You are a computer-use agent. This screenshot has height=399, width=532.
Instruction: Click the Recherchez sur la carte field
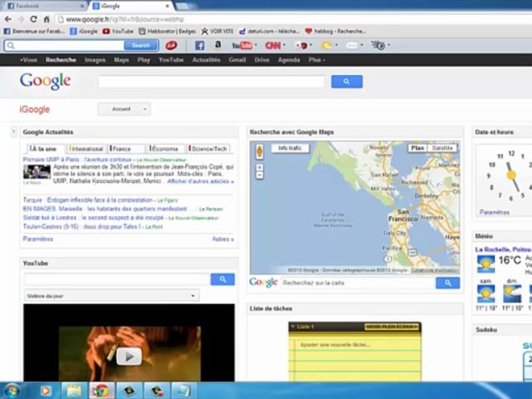[x=358, y=283]
